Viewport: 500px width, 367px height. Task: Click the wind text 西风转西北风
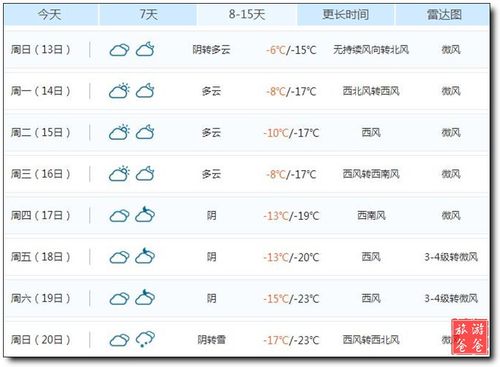point(371,340)
